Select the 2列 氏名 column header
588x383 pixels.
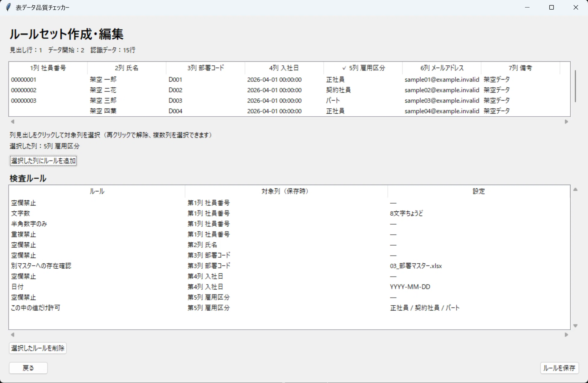coord(127,68)
